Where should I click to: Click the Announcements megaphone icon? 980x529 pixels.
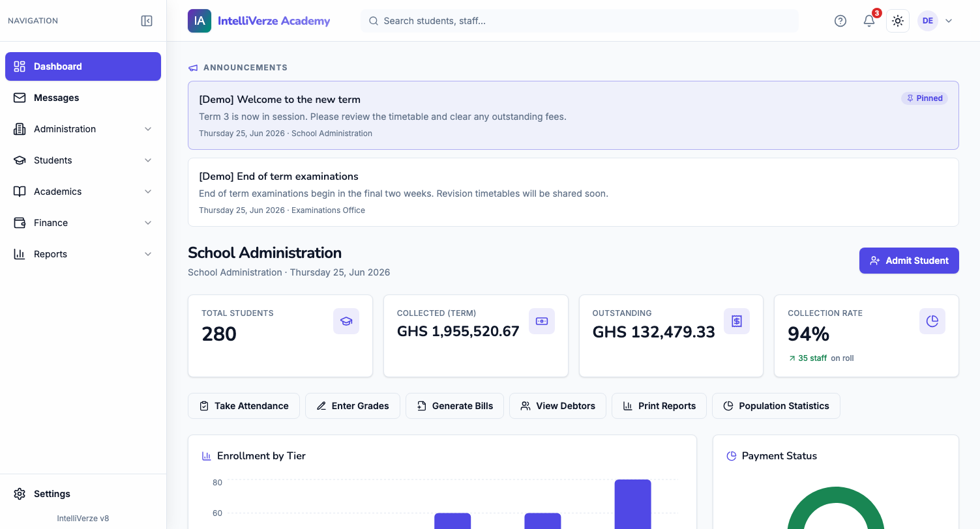coord(193,68)
